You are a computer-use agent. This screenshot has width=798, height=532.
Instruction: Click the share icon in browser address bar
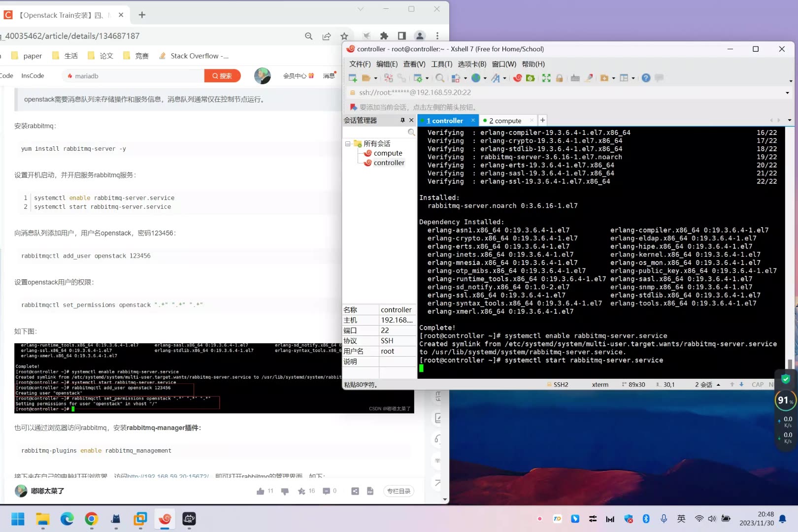327,36
